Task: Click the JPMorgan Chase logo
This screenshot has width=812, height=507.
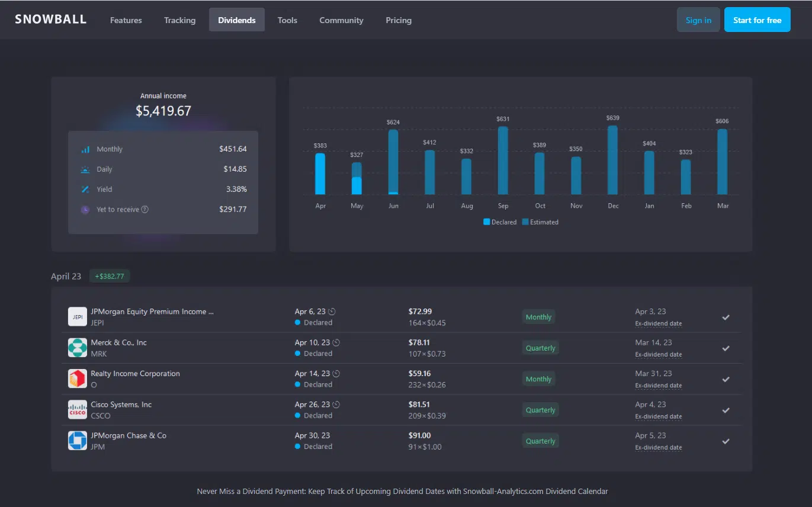Action: coord(78,441)
